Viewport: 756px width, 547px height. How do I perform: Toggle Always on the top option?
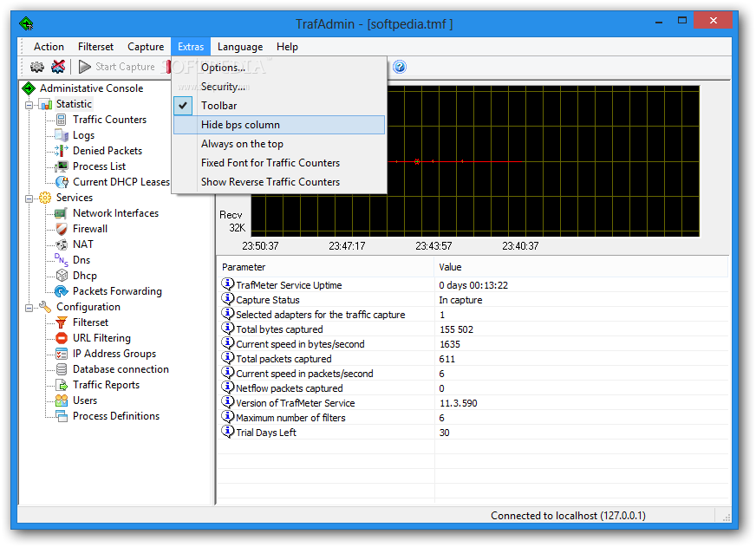pyautogui.click(x=279, y=144)
